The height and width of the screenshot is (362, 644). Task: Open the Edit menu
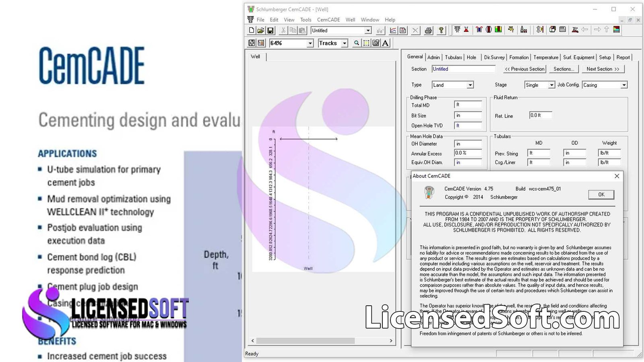point(274,20)
